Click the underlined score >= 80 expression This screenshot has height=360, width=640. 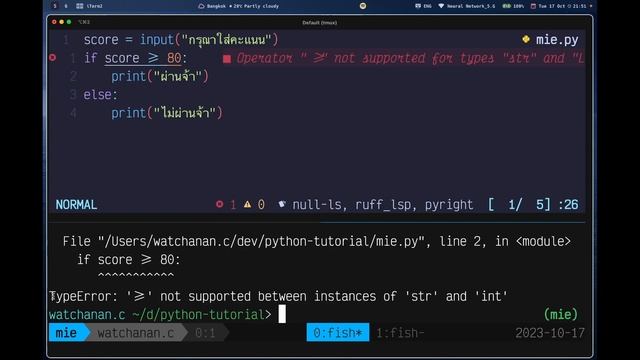pos(143,58)
